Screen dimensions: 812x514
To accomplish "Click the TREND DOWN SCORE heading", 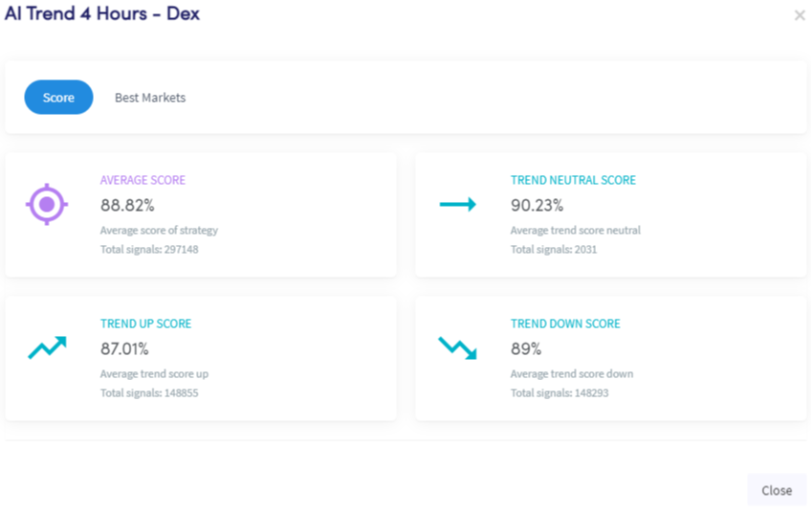I will 565,324.
